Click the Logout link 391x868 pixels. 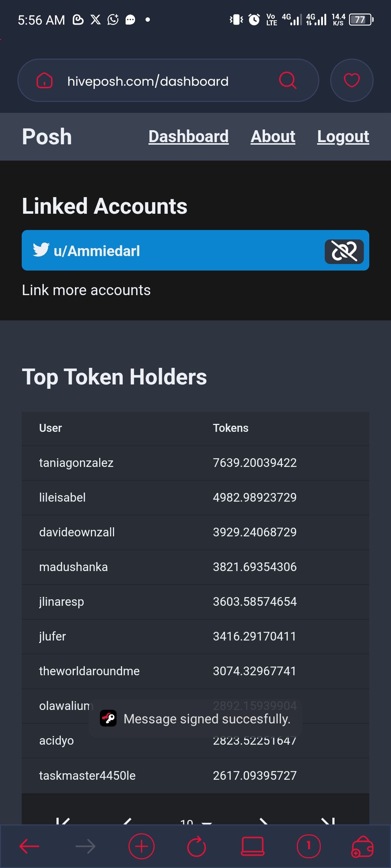tap(343, 137)
